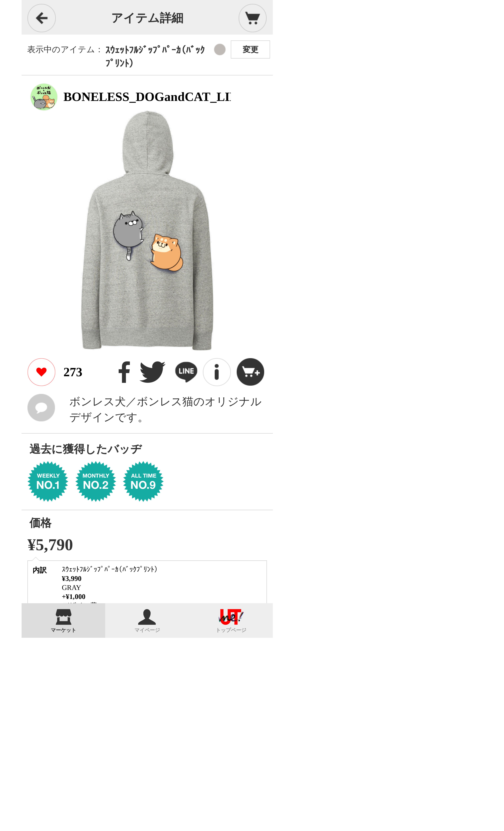Click the 変更 change button
The image size is (504, 831).
click(x=250, y=50)
